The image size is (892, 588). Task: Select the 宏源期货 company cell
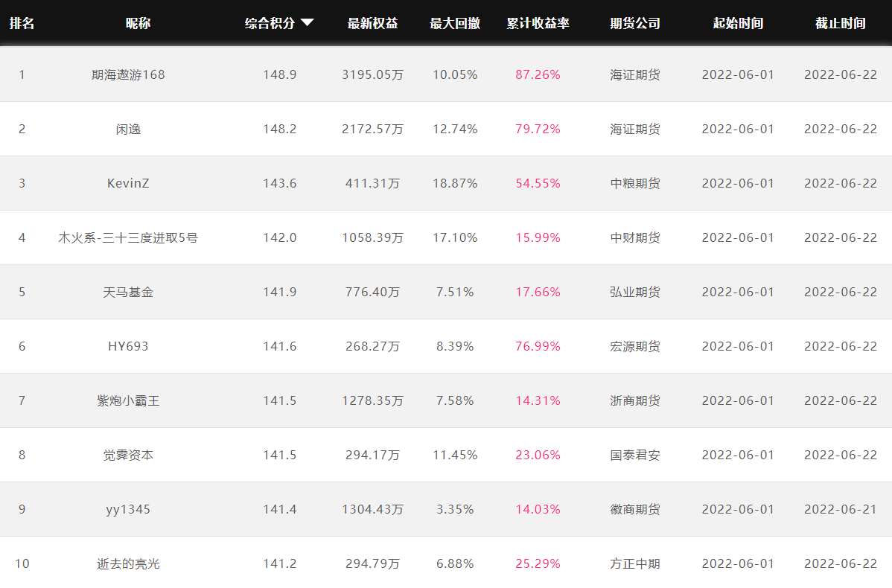click(x=635, y=346)
